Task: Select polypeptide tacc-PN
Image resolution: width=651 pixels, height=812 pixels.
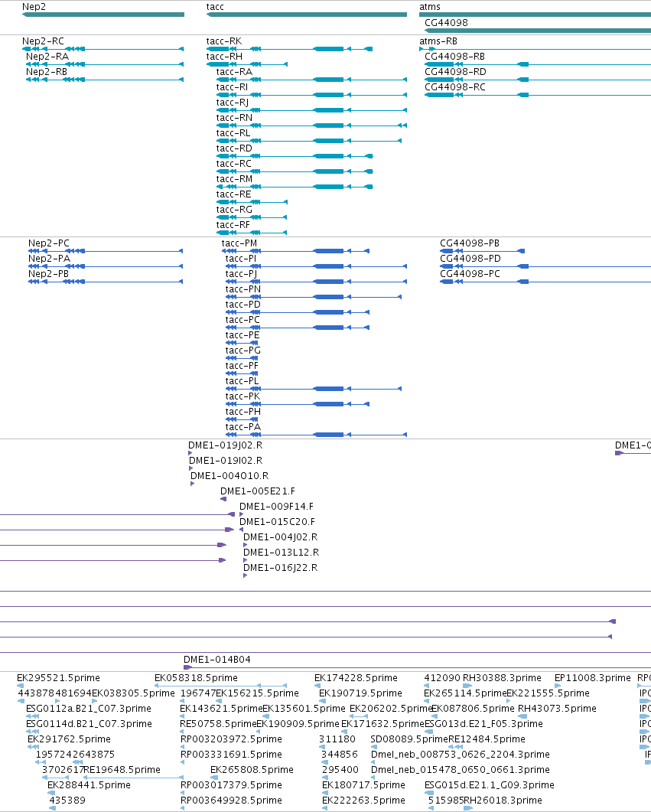Action: tap(243, 289)
